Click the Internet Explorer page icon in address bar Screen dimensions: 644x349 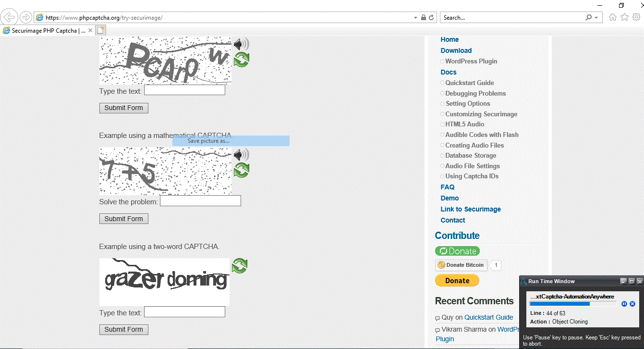pos(39,17)
